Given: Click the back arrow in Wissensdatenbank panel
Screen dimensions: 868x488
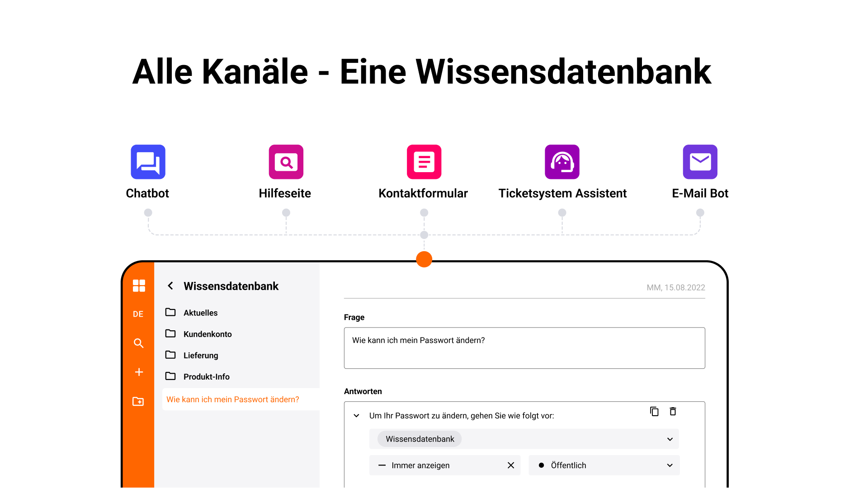Looking at the screenshot, I should (172, 286).
